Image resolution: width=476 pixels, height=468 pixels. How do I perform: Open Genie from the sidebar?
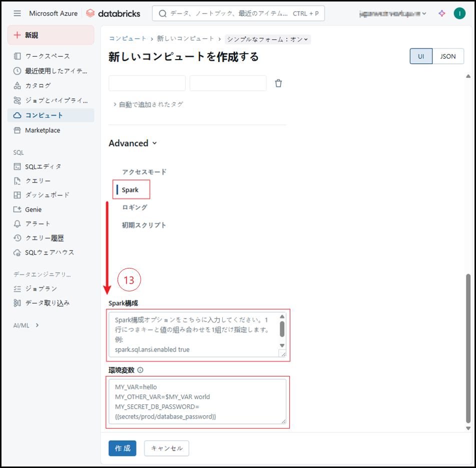coord(33,209)
